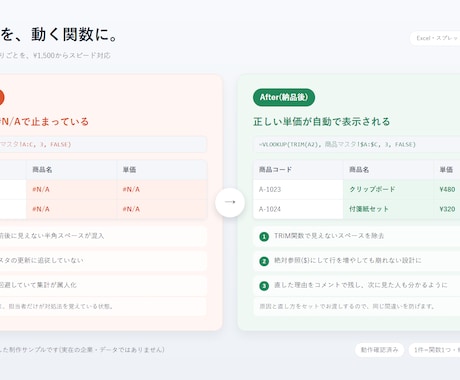Viewport: 460px width, 380px height.
Task: Click the green number 1 badge
Action: [x=264, y=237]
